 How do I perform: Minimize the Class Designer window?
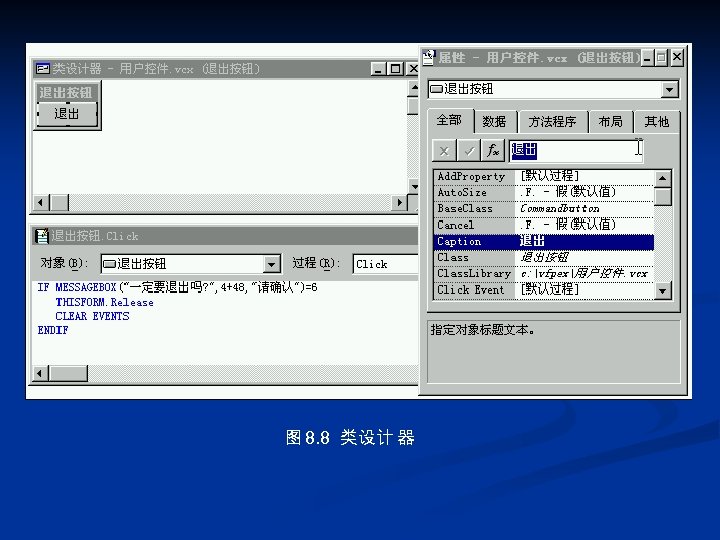pos(378,69)
